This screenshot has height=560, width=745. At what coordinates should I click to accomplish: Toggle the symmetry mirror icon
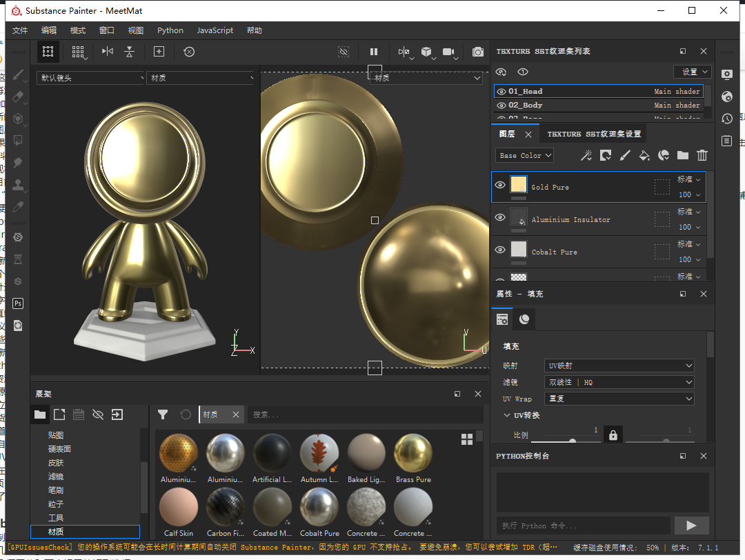pyautogui.click(x=108, y=51)
